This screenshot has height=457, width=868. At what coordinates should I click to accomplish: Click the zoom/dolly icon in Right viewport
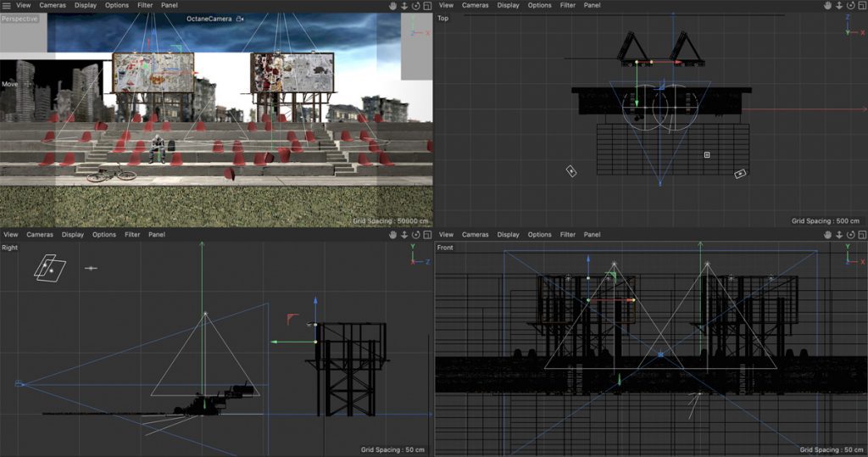(x=405, y=235)
